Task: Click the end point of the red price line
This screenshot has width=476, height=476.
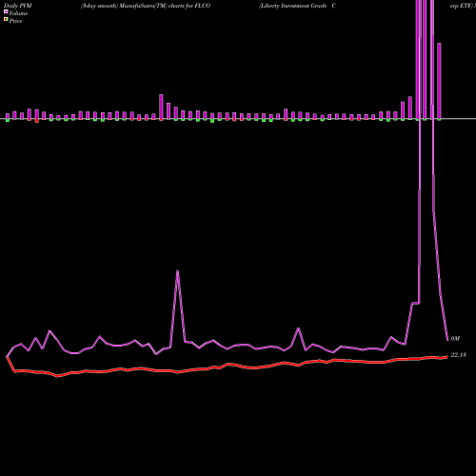Action: point(447,357)
